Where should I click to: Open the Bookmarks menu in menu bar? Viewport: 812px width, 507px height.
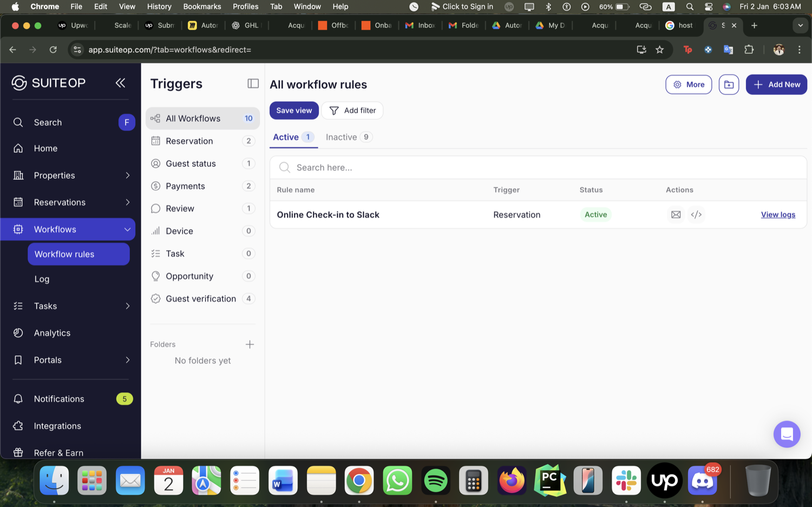202,6
